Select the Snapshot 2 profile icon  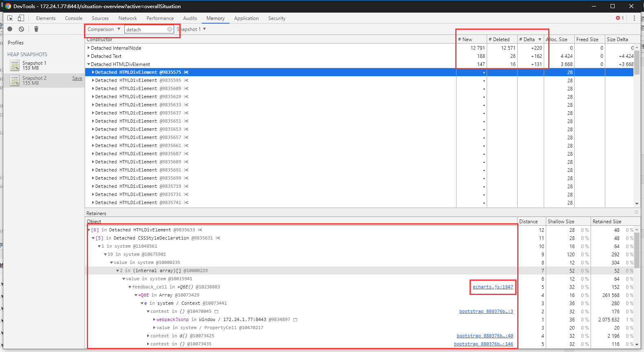[x=15, y=80]
